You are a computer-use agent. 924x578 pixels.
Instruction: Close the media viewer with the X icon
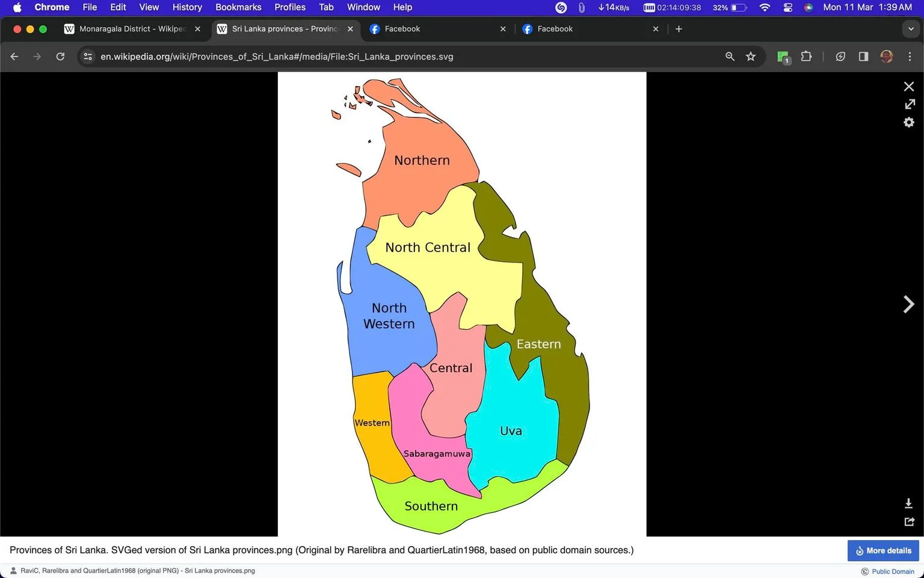click(x=909, y=87)
